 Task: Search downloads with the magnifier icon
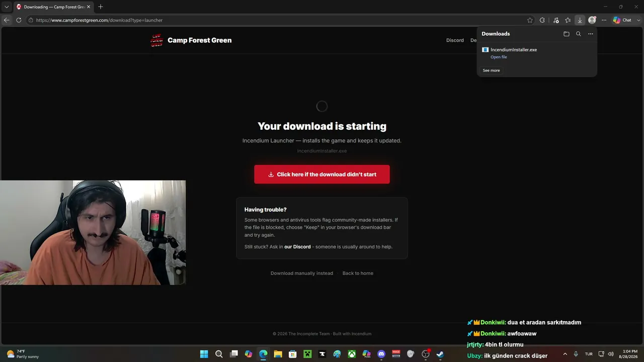(579, 34)
